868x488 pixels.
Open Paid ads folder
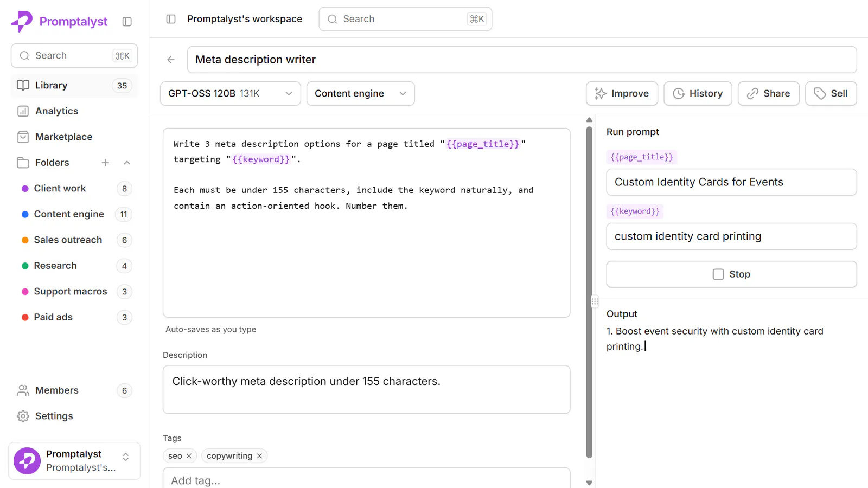pos(74,317)
